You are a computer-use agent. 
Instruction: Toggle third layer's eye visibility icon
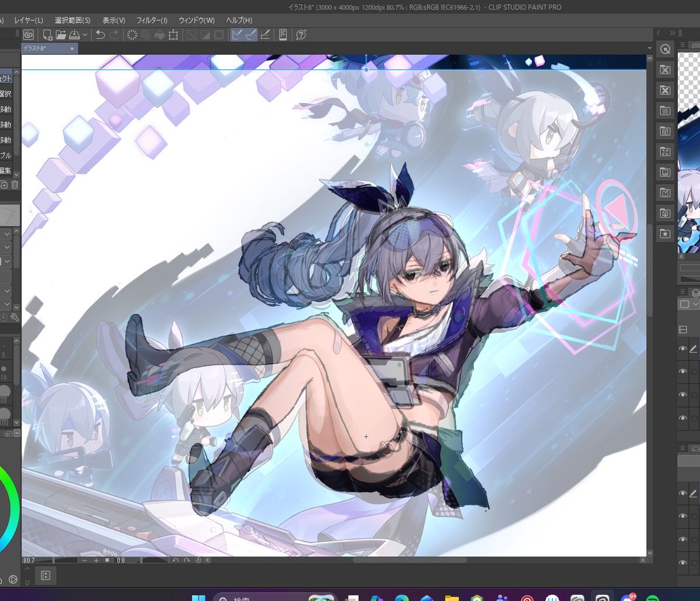coord(682,395)
